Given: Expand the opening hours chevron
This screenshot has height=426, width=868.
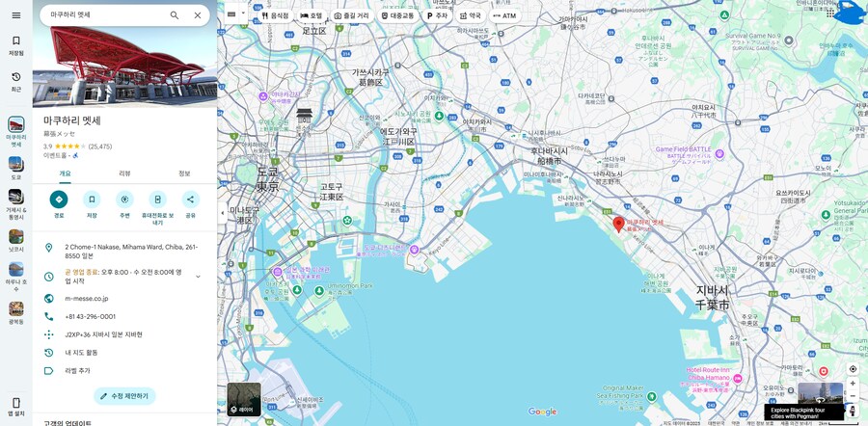Looking at the screenshot, I should pyautogui.click(x=198, y=276).
